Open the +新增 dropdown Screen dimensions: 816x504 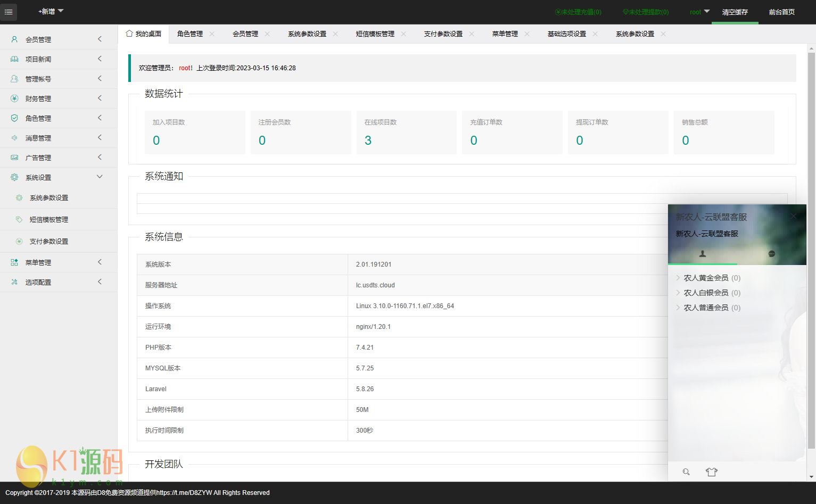[51, 11]
